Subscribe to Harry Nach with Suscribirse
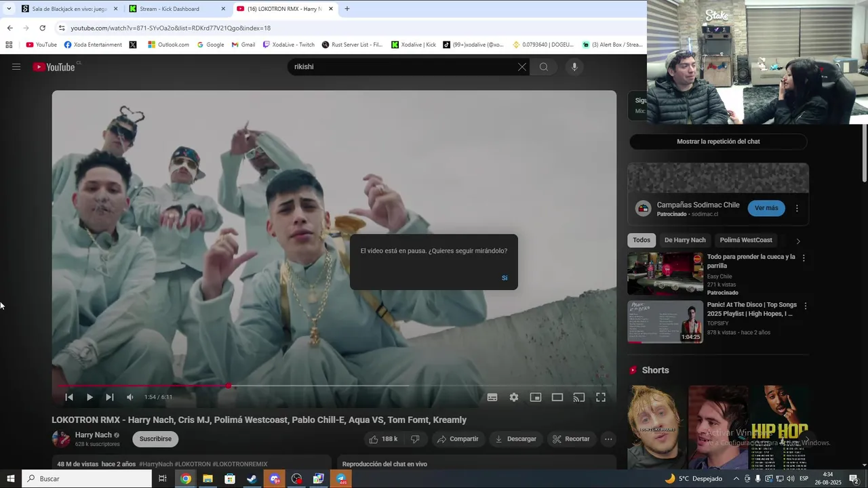The width and height of the screenshot is (868, 488). coord(155,439)
